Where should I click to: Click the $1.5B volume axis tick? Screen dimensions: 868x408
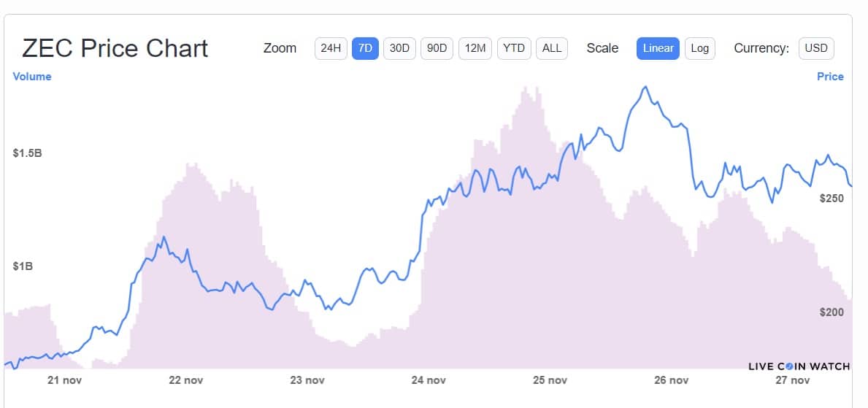click(27, 153)
